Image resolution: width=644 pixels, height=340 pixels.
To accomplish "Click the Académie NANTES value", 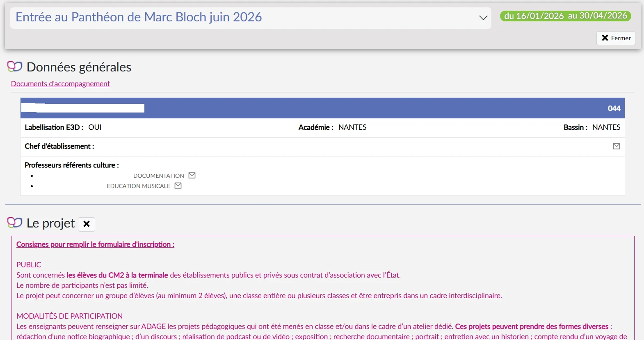I will coord(352,127).
